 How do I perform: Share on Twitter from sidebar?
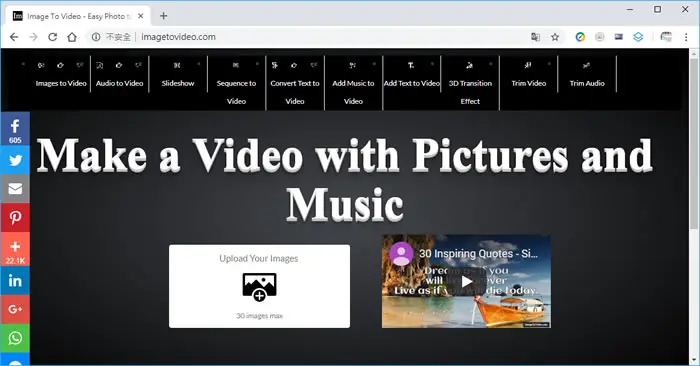[x=15, y=160]
